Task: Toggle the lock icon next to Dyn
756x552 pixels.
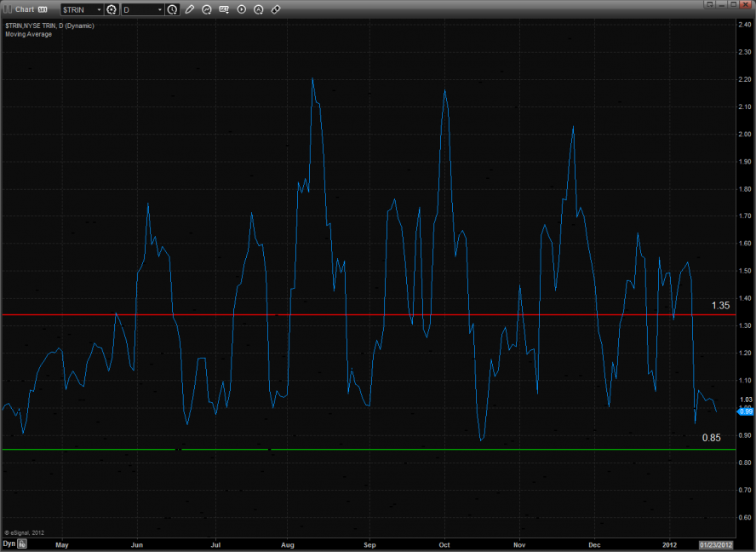Action: coord(21,543)
